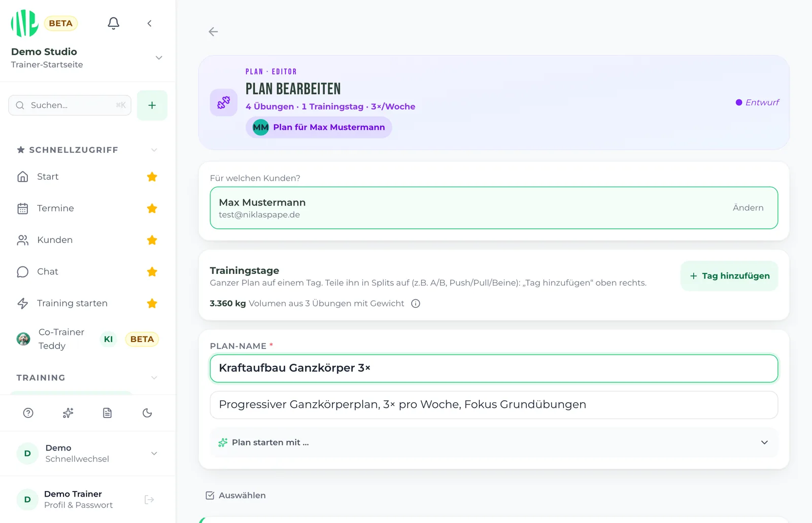Screen dimensions: 812x523
Task: Click the Co-Trainer Teddy avatar
Action: (x=23, y=339)
